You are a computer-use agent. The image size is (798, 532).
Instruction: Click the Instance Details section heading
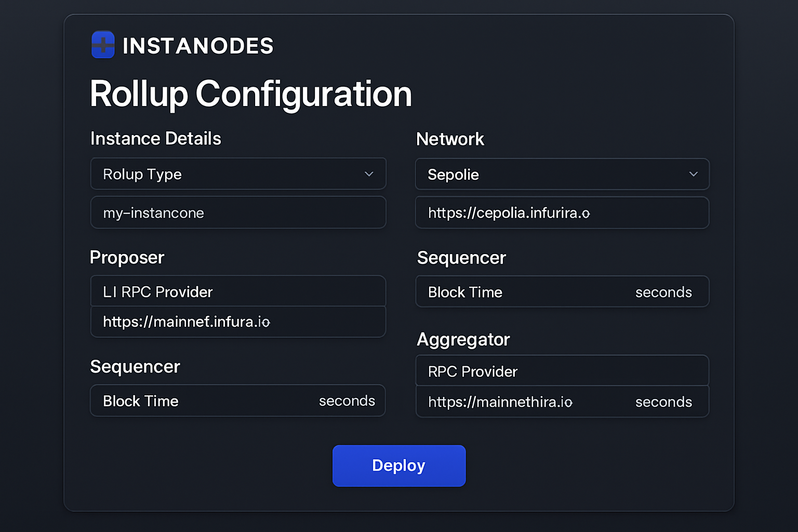[x=155, y=139]
